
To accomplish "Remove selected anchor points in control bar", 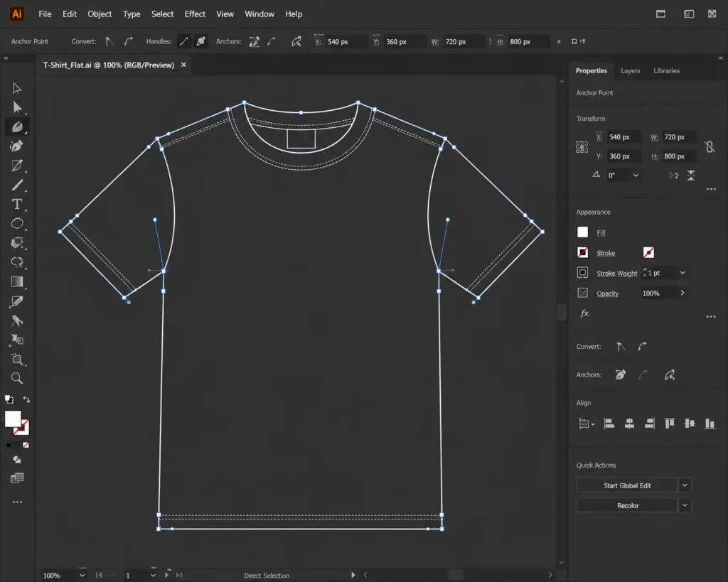I will point(254,41).
